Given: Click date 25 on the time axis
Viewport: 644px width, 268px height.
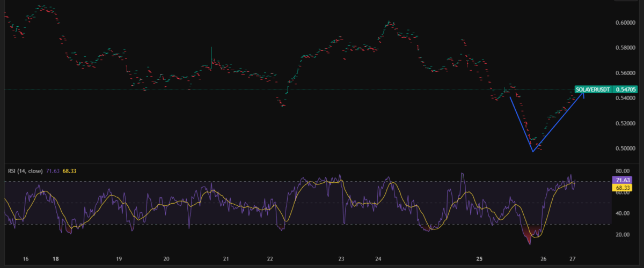Looking at the screenshot, I should [480, 258].
